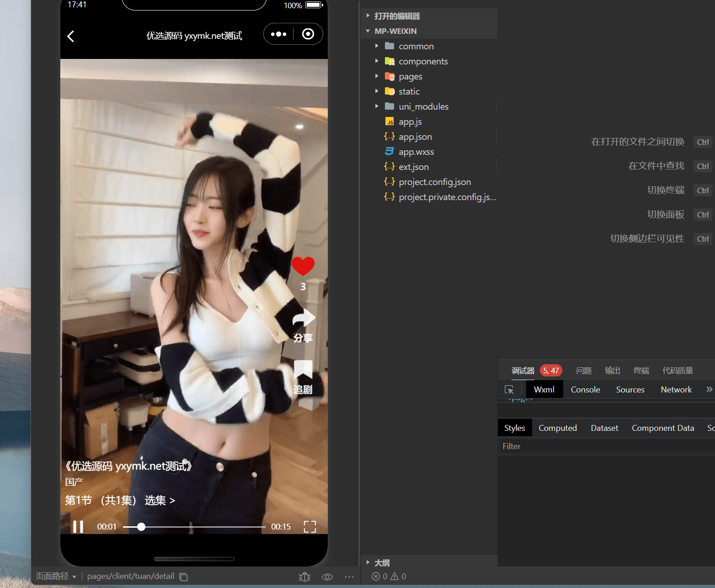This screenshot has height=588, width=715.
Task: Show more devtools tabs with the chevron
Action: click(709, 389)
